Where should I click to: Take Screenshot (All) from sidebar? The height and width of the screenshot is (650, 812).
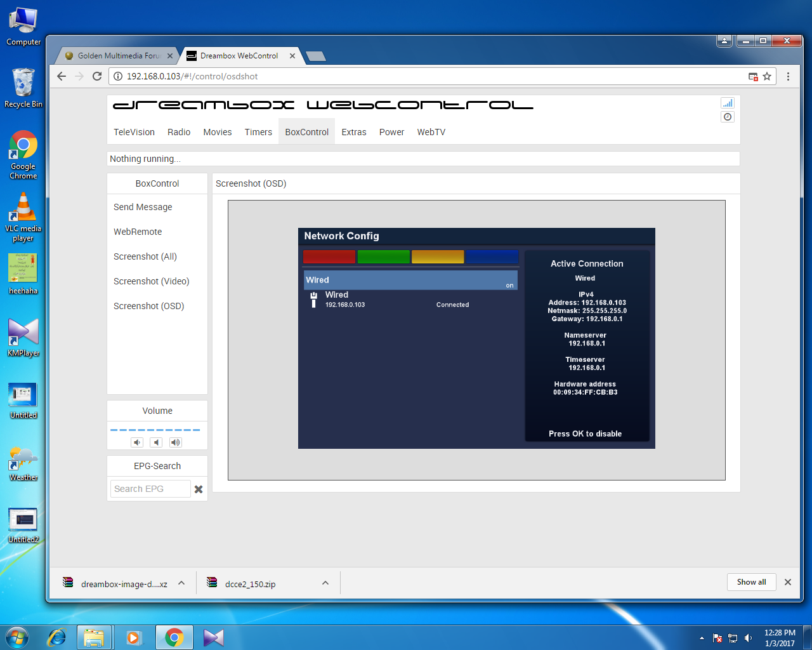click(x=145, y=256)
